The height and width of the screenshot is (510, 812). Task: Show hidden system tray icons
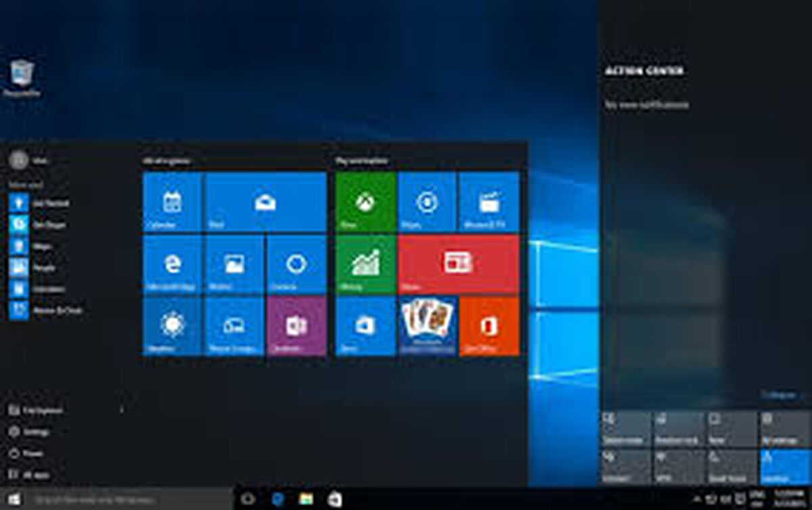click(x=697, y=499)
